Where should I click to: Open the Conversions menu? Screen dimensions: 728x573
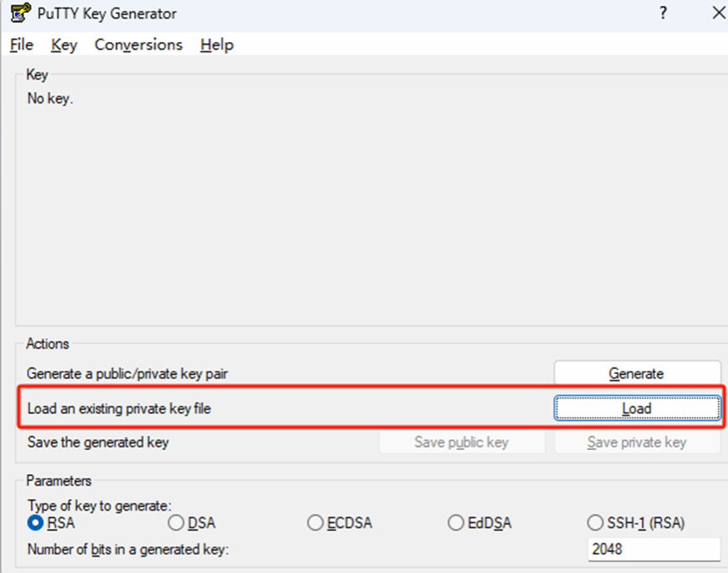(x=138, y=45)
